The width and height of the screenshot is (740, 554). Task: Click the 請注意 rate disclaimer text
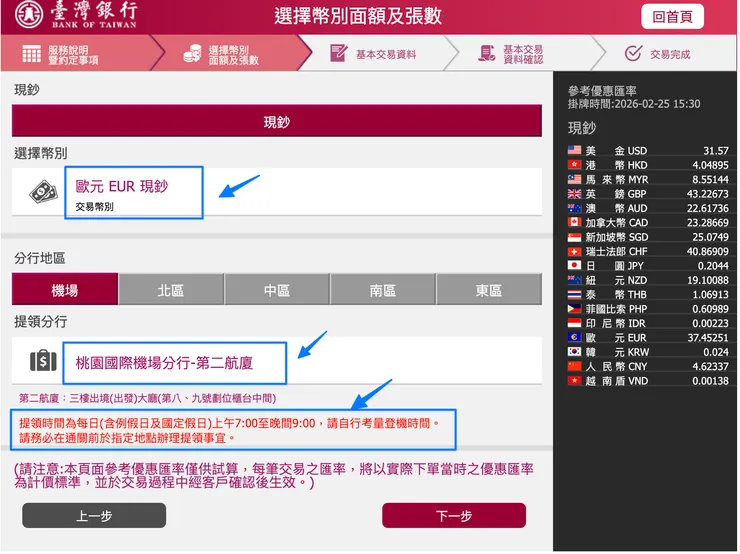pyautogui.click(x=274, y=476)
